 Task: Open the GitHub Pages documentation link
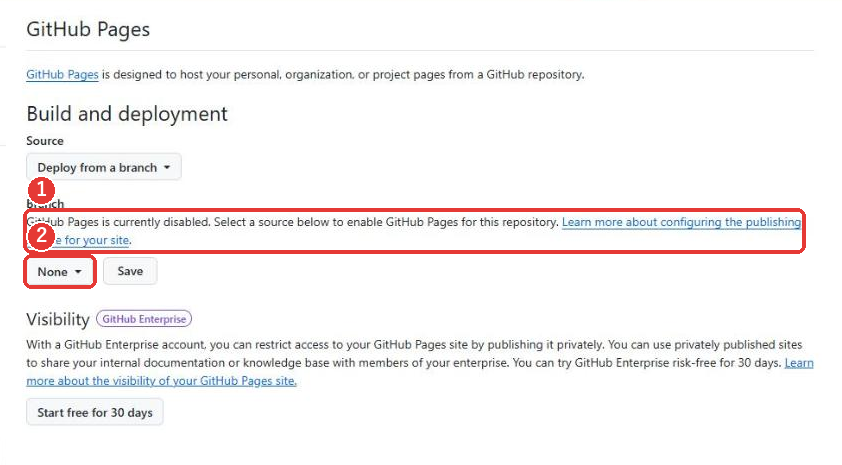62,75
